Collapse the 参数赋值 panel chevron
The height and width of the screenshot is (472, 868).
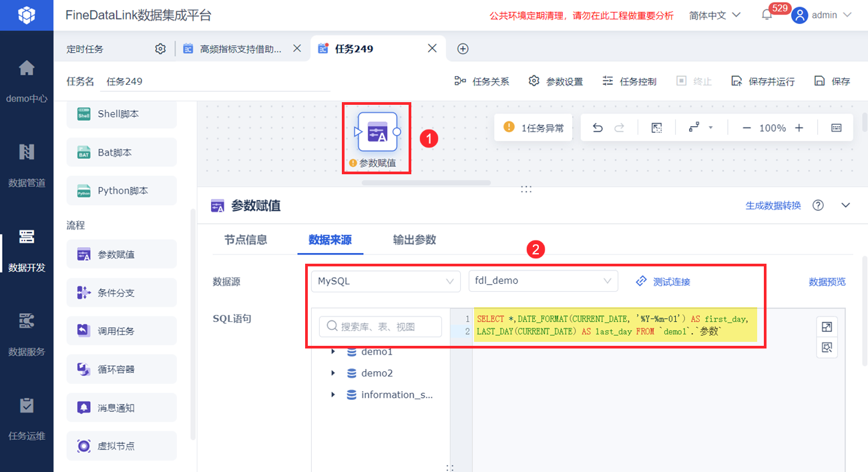tap(846, 205)
